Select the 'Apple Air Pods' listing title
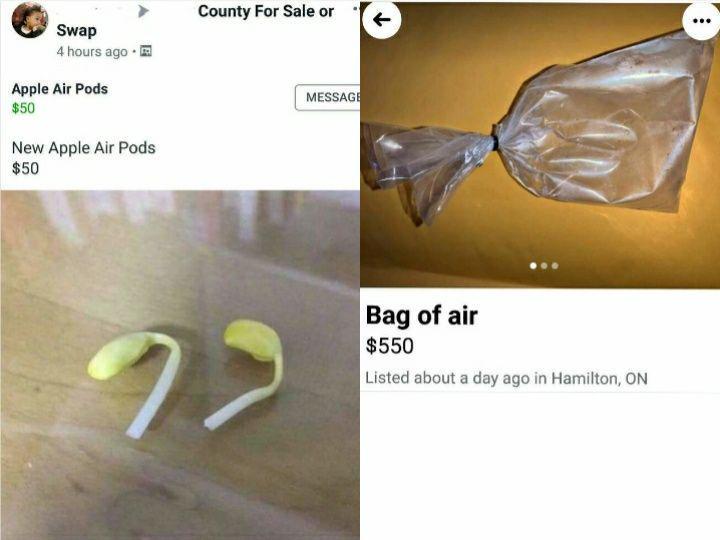The height and width of the screenshot is (540, 720). pyautogui.click(x=60, y=89)
